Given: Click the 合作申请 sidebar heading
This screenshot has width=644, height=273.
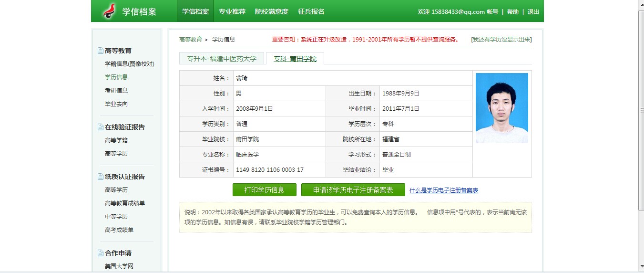Looking at the screenshot, I should pyautogui.click(x=118, y=253).
